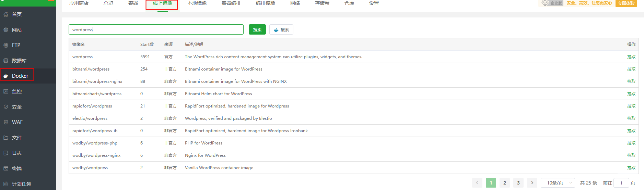Open the website section icon
Screen dimensions: 644x190
(x=6, y=30)
